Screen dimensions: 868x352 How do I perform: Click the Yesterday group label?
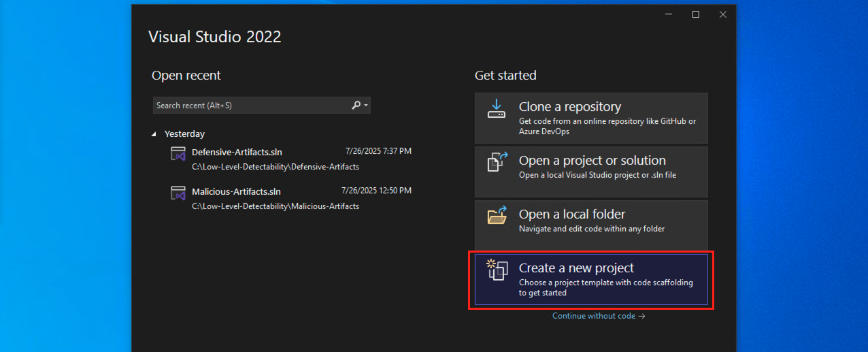[184, 134]
